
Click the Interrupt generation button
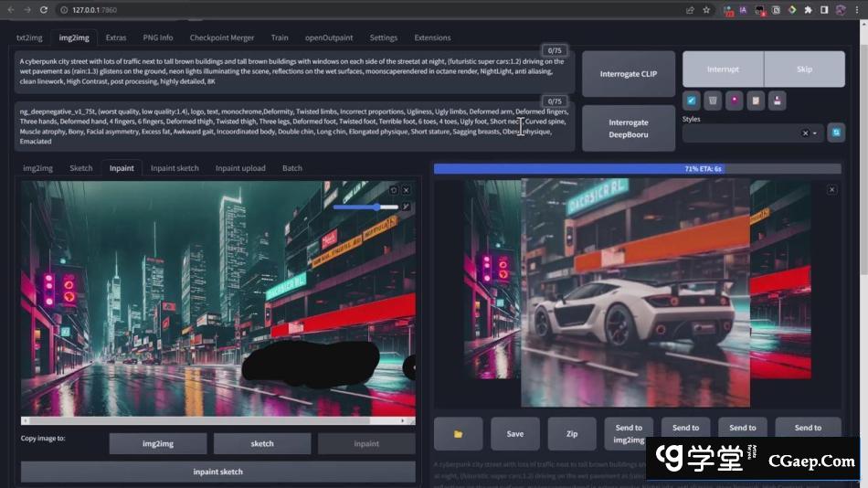(x=723, y=69)
